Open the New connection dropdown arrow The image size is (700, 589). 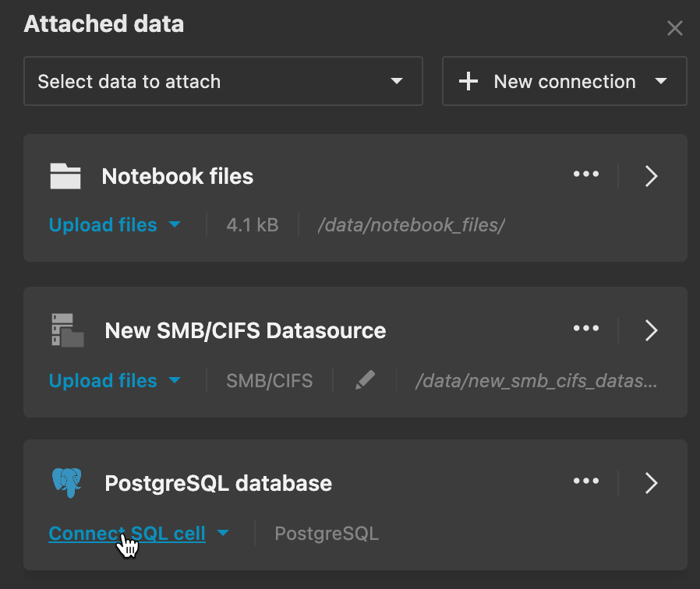tap(662, 81)
